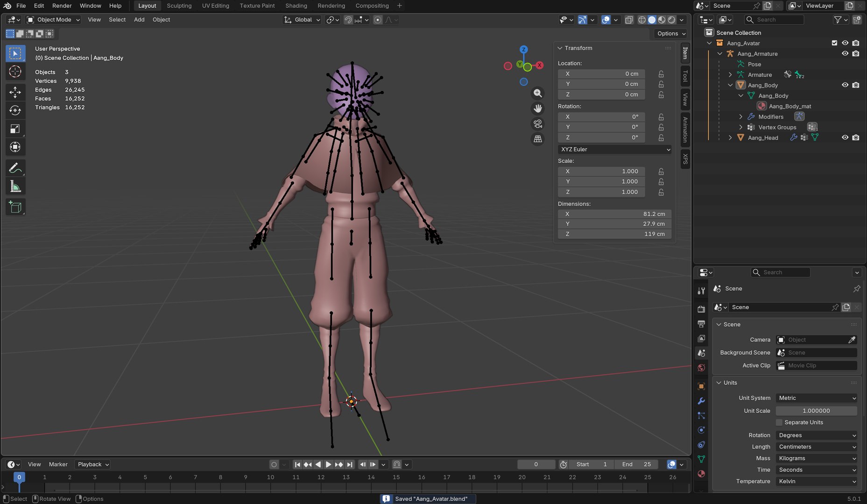
Task: Open timeline Playback popover
Action: click(x=92, y=464)
